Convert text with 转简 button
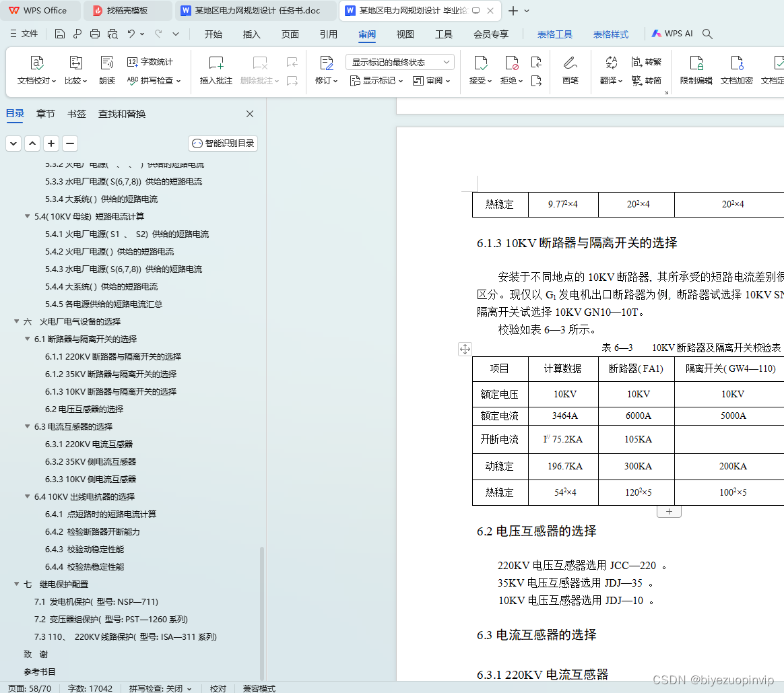This screenshot has width=784, height=693. tap(646, 81)
